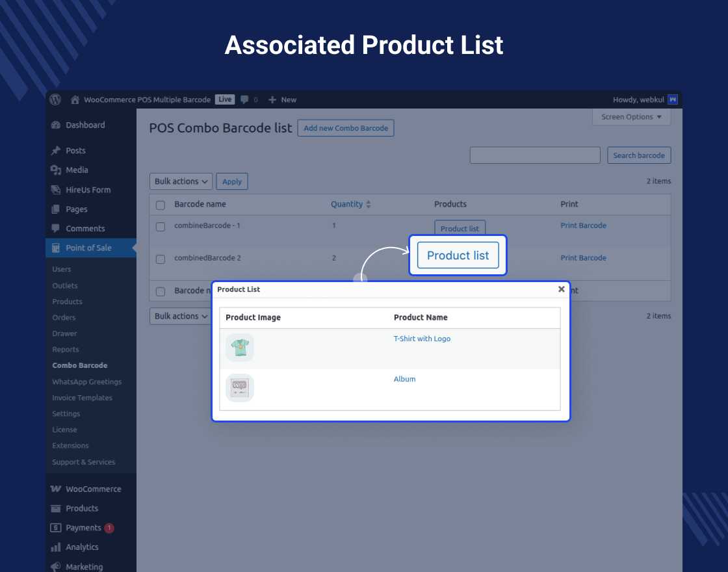Click the Point of Sale calculator icon
Image resolution: width=728 pixels, height=572 pixels.
tap(55, 248)
